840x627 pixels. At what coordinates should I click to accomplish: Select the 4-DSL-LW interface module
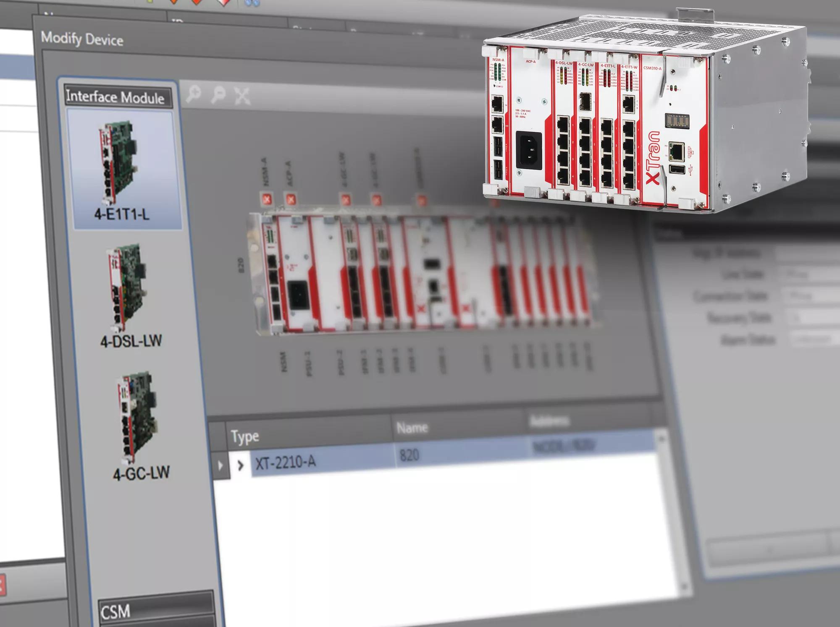[x=130, y=296]
